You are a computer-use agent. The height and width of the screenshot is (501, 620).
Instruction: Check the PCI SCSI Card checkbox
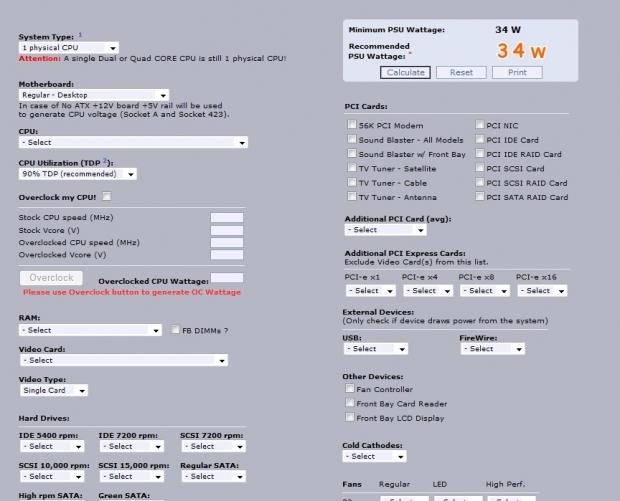480,168
